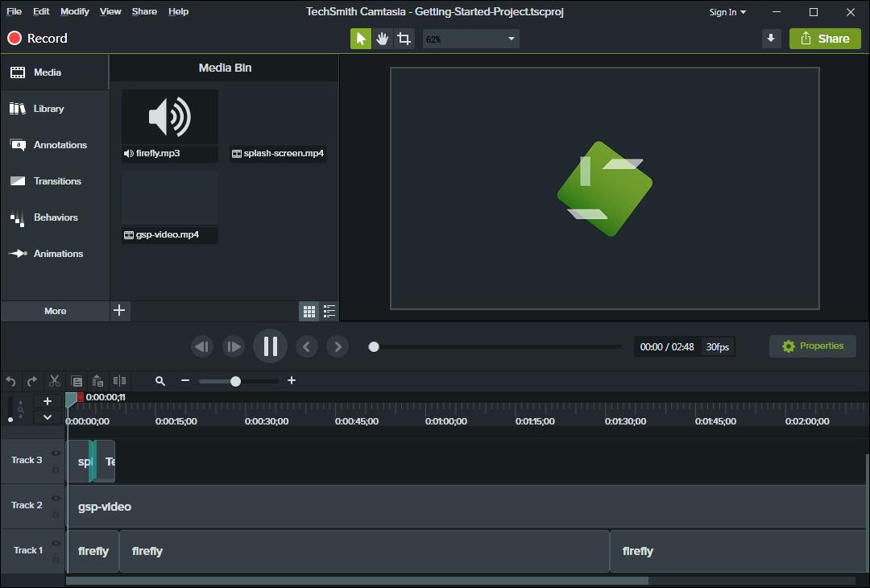Hide Track 3 using its eye icon
The width and height of the screenshot is (870, 588).
tap(56, 453)
